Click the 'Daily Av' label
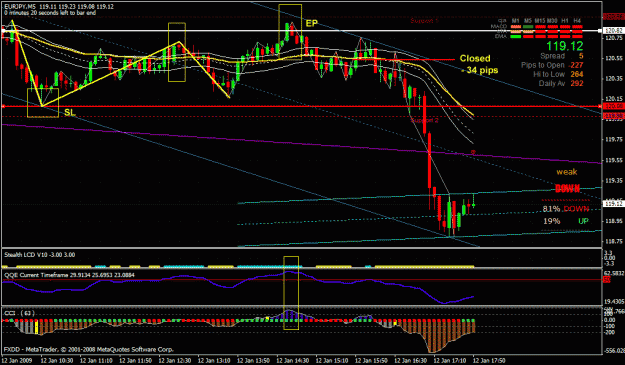Screen dimensions: 625x365 (x=552, y=83)
